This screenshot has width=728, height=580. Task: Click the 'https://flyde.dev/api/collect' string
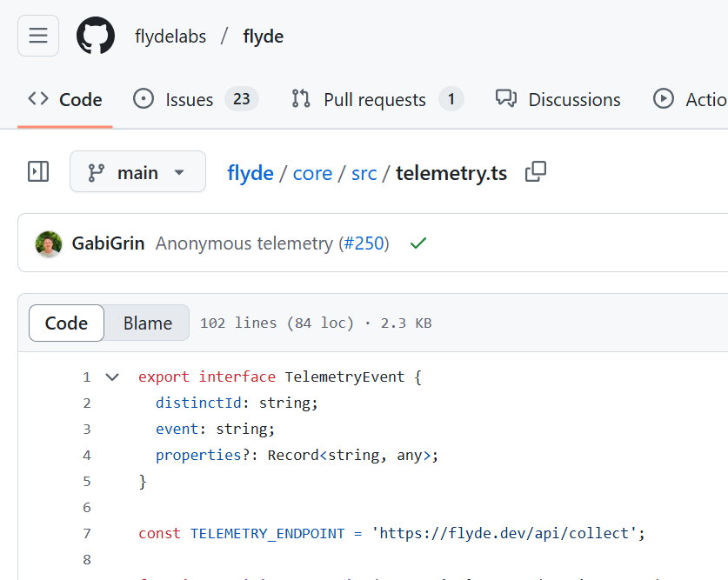(504, 534)
